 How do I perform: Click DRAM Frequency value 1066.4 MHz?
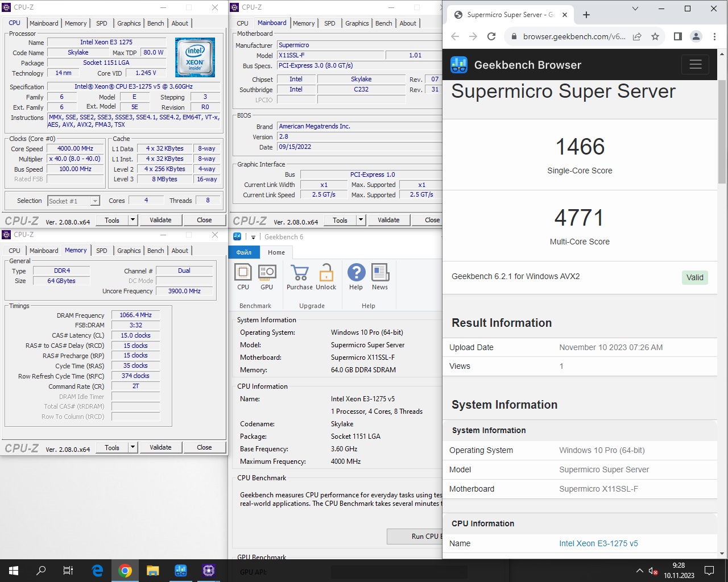coord(135,315)
